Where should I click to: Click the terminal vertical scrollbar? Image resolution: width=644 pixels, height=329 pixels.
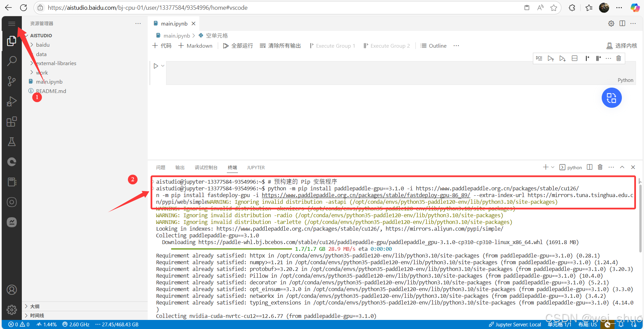(640, 218)
